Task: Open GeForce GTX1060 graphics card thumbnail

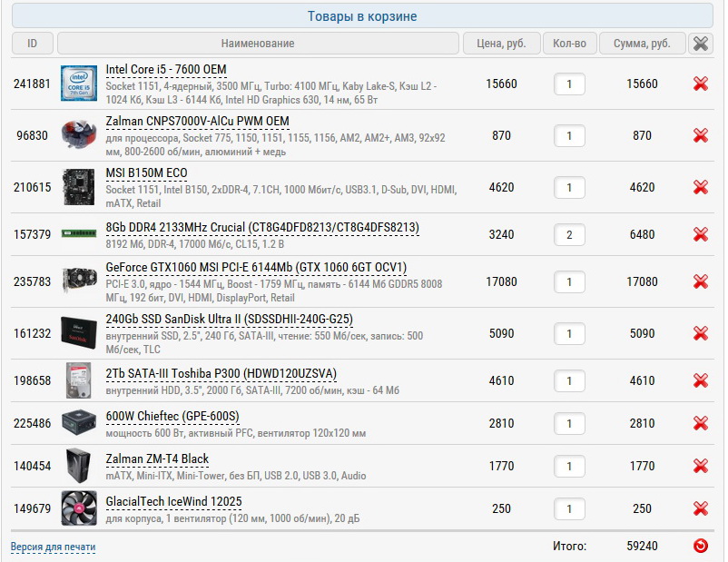Action: pos(79,280)
